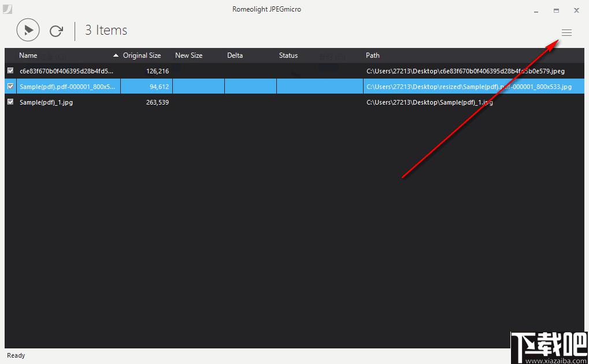Sort by the Status column header
The image size is (589, 364).
pos(288,55)
